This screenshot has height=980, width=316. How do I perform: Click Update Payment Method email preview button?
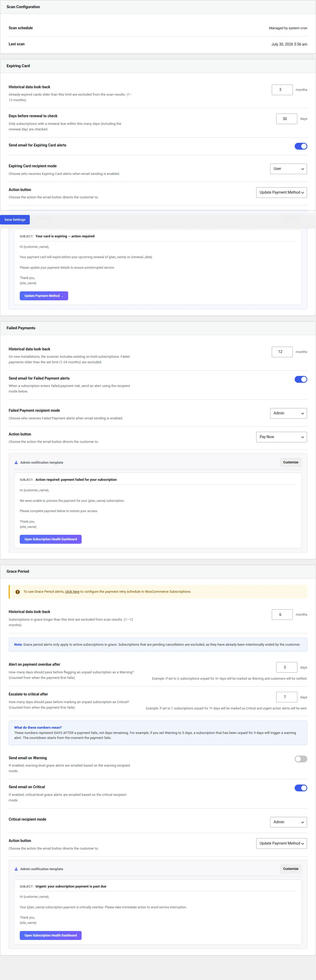click(44, 296)
